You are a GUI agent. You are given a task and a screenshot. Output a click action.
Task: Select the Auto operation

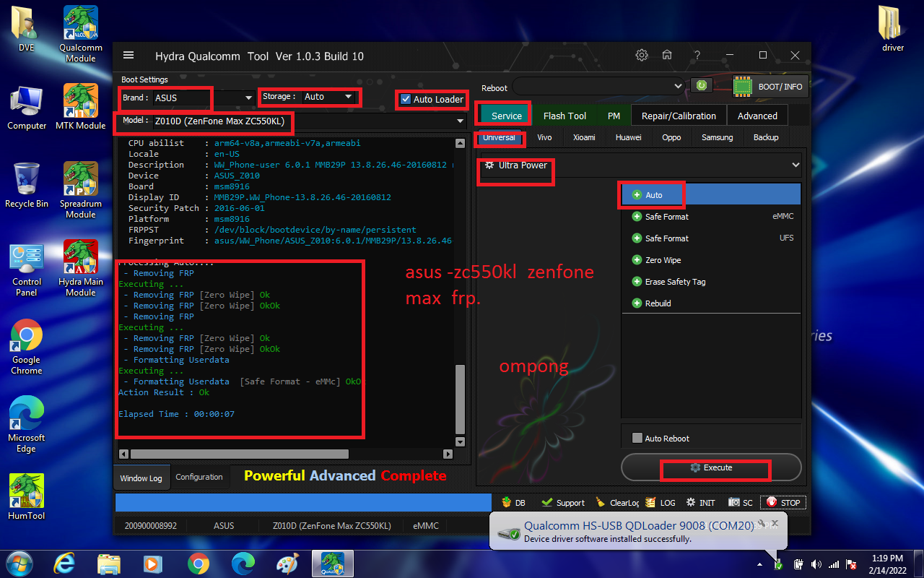711,195
